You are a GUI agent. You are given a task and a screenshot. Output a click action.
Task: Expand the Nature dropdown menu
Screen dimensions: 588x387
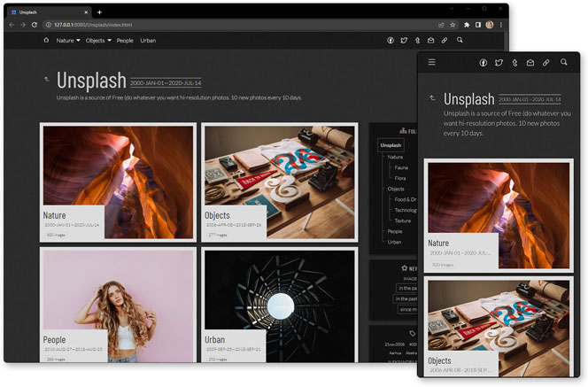coord(68,41)
